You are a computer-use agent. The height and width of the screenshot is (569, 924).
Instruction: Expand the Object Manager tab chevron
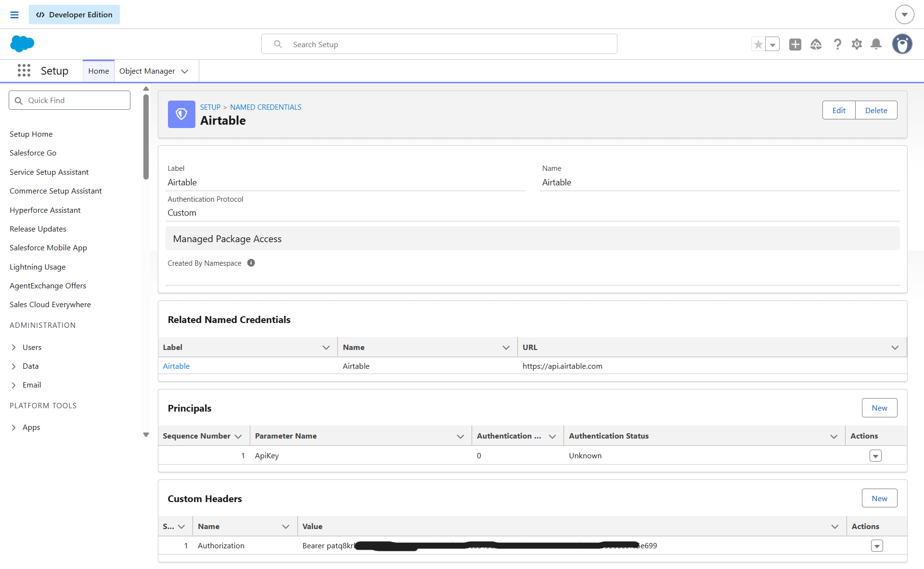click(x=185, y=71)
